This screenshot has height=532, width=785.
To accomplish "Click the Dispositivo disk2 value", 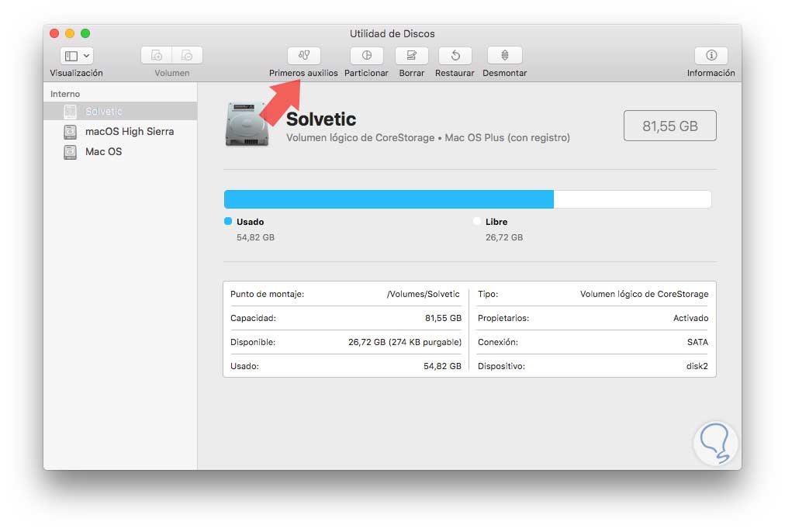I will 697,366.
